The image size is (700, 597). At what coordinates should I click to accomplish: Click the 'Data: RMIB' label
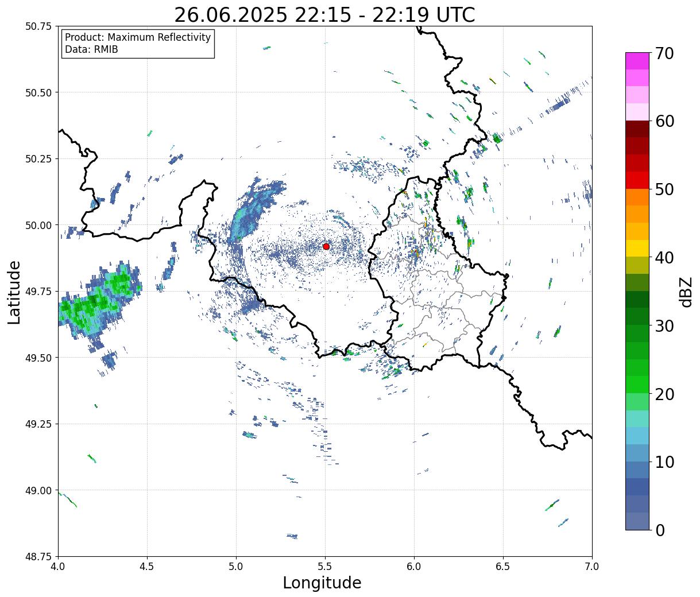coord(91,49)
